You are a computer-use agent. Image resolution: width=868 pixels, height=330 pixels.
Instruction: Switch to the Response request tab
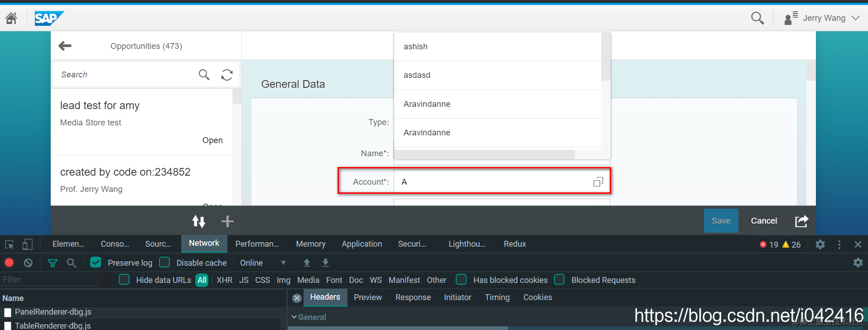tap(413, 297)
